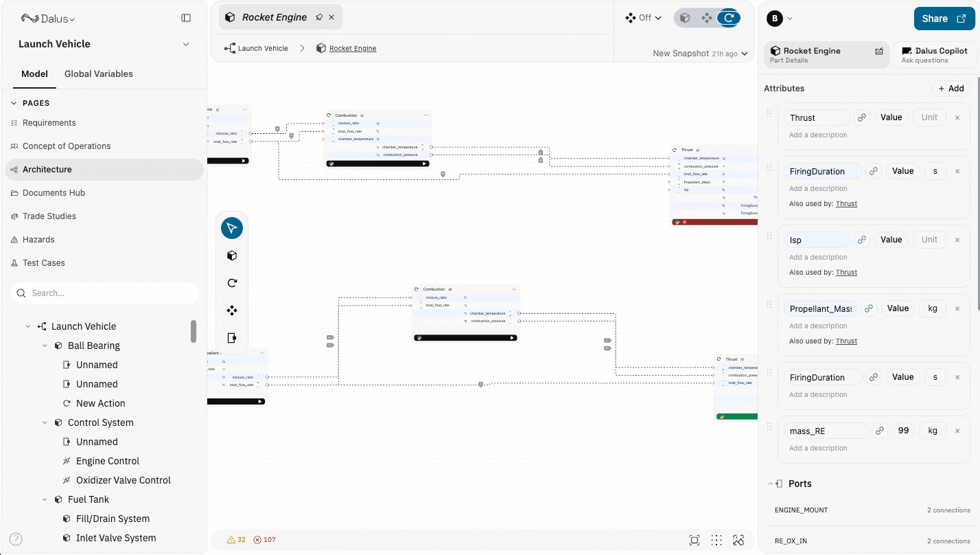Open the Hazards page
This screenshot has width=980, height=555.
coord(104,240)
